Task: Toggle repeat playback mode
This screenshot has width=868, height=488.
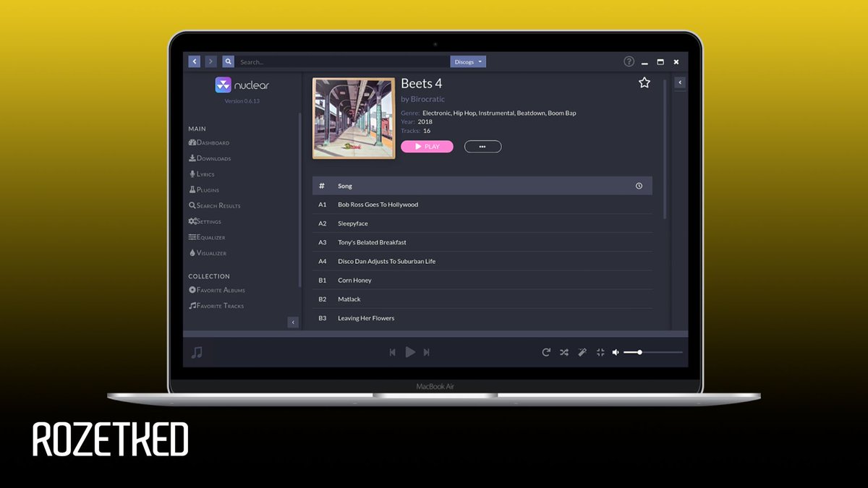Action: (x=546, y=352)
